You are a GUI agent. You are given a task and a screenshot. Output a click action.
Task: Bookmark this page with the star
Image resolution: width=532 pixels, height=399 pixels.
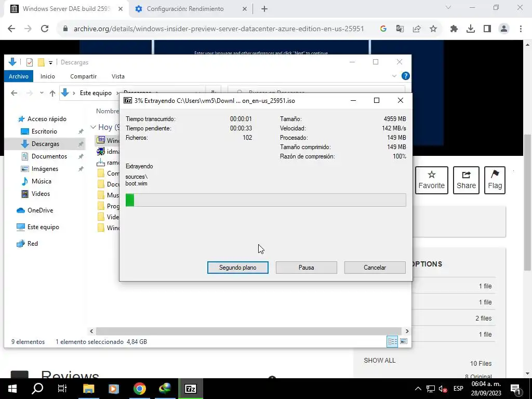click(433, 29)
